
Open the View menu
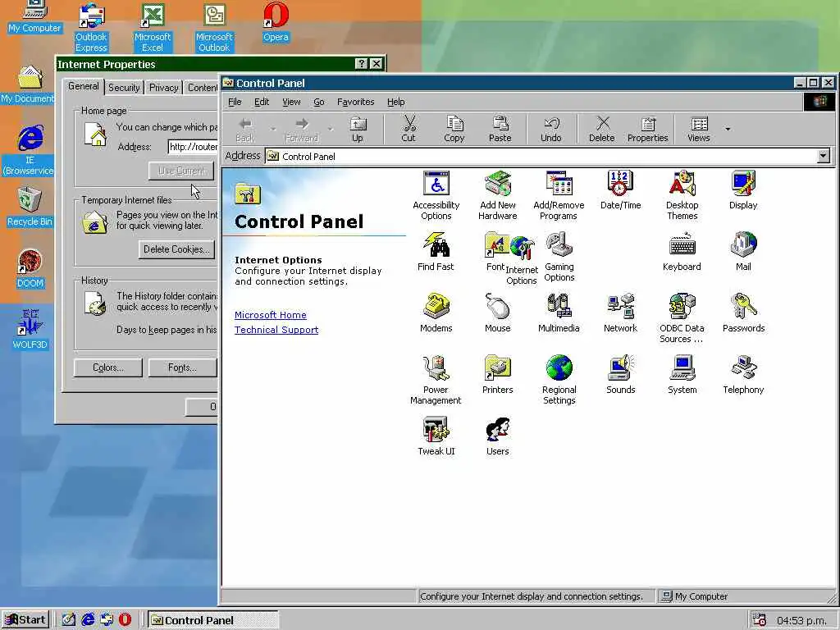291,102
